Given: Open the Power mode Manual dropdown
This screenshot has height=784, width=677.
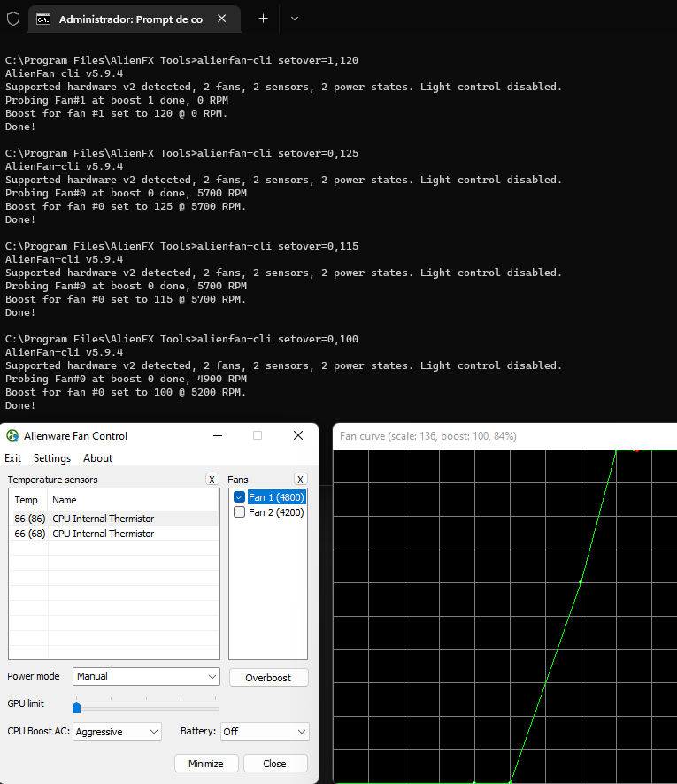Looking at the screenshot, I should (146, 677).
